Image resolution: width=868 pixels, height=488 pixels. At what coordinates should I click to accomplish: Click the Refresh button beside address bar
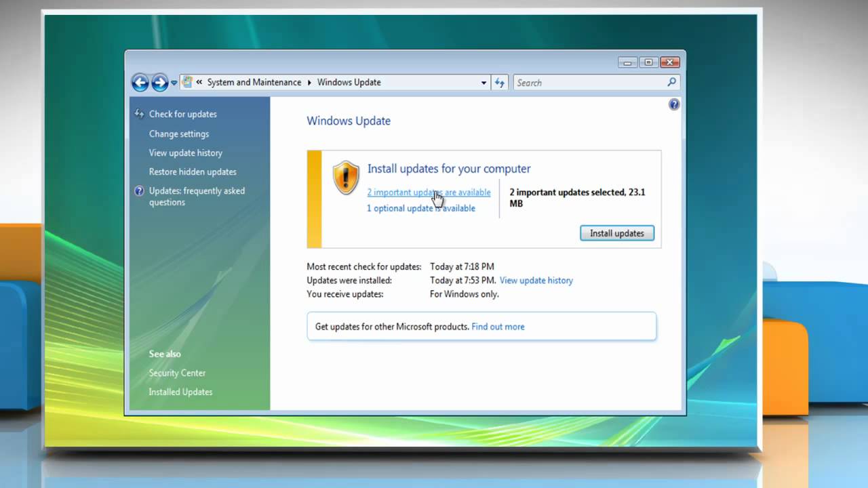tap(500, 83)
